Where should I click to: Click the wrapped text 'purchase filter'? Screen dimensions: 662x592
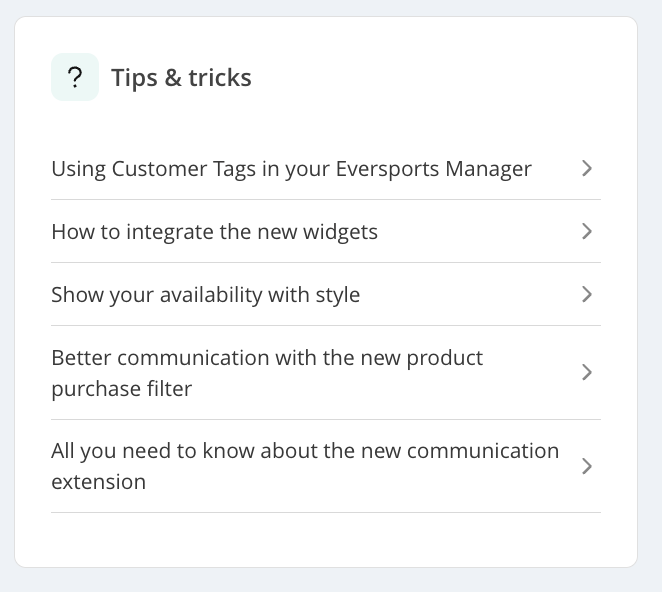tap(122, 389)
